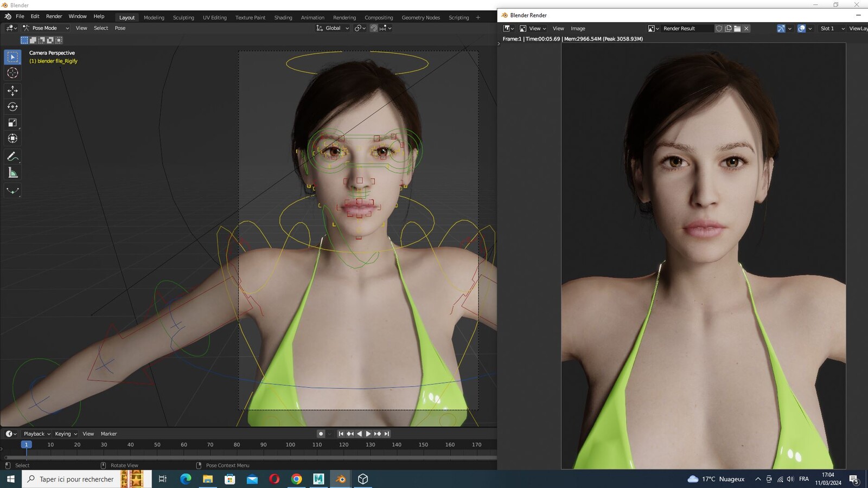
Task: Open the File menu
Action: pos(20,16)
